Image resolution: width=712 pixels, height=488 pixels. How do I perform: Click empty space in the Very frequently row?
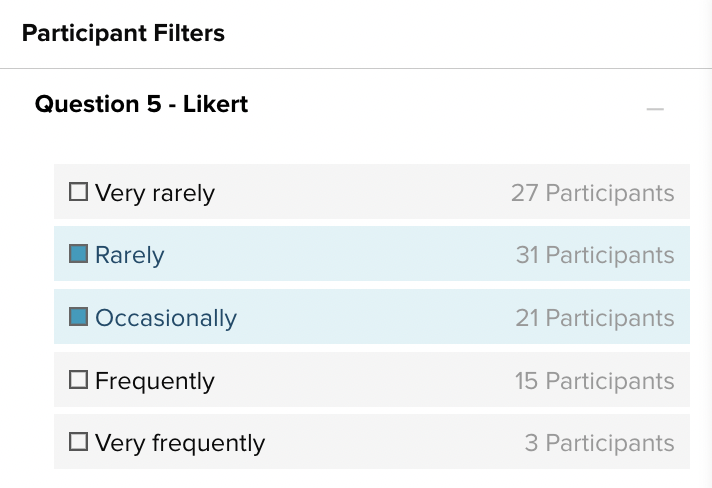tap(390, 443)
